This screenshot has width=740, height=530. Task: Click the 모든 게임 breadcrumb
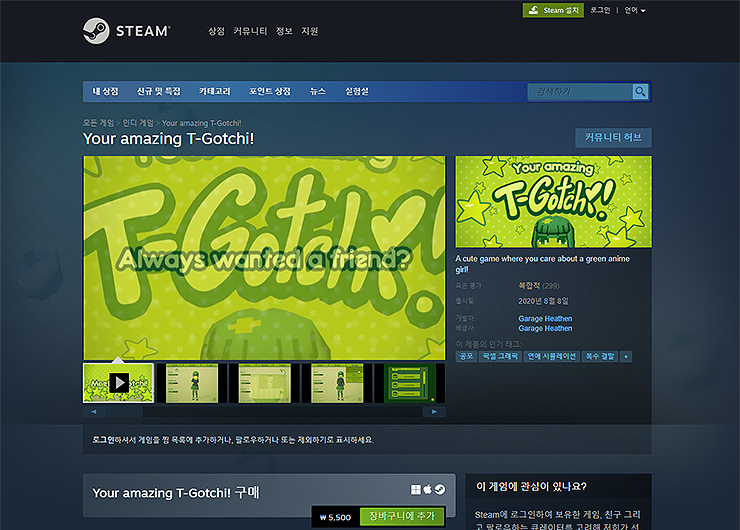[99, 123]
